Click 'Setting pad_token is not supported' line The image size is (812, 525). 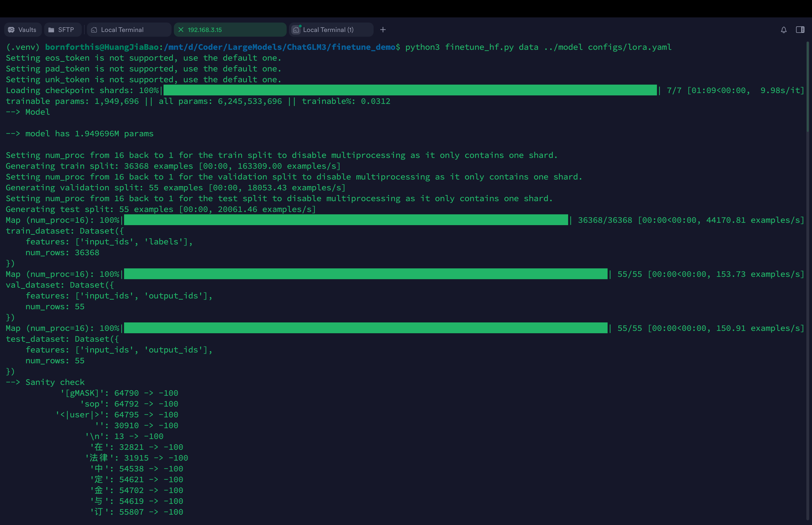[x=144, y=69]
